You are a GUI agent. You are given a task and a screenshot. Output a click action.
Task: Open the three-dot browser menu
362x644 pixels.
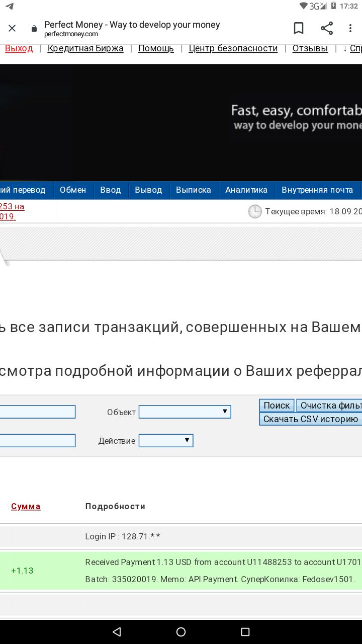point(350,28)
